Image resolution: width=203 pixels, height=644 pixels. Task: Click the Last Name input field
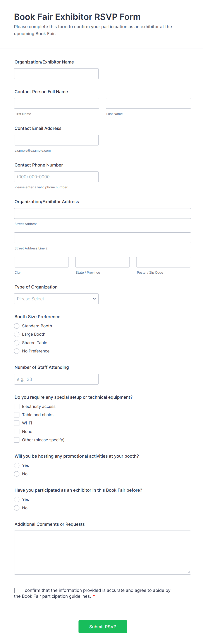coord(148,103)
